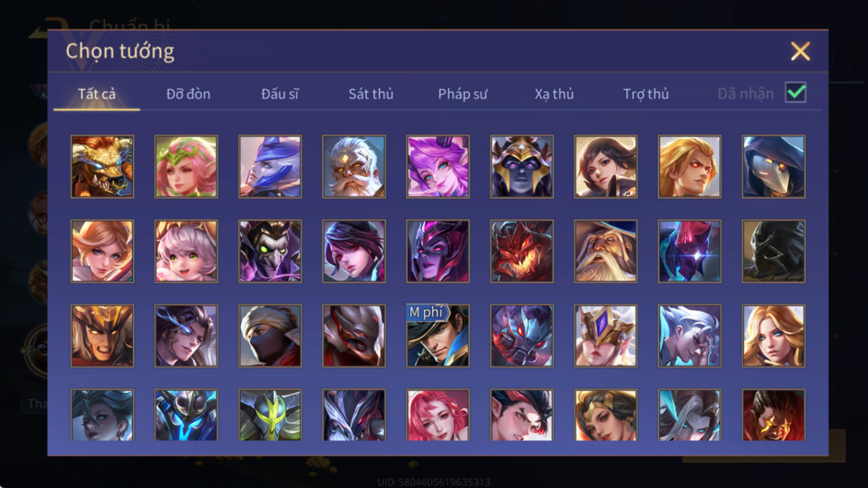The height and width of the screenshot is (488, 868).
Task: Choose the plague-doctor beak mask hero
Action: [x=774, y=166]
